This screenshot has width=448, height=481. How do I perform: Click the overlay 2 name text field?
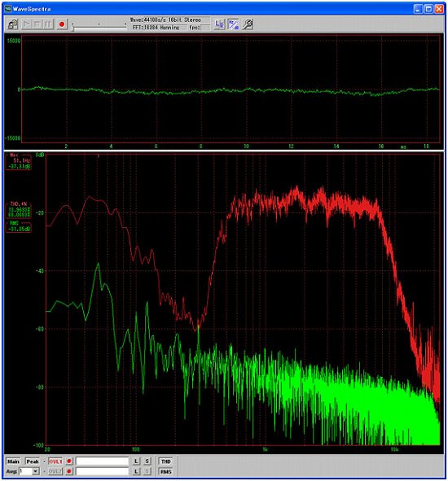tap(103, 471)
